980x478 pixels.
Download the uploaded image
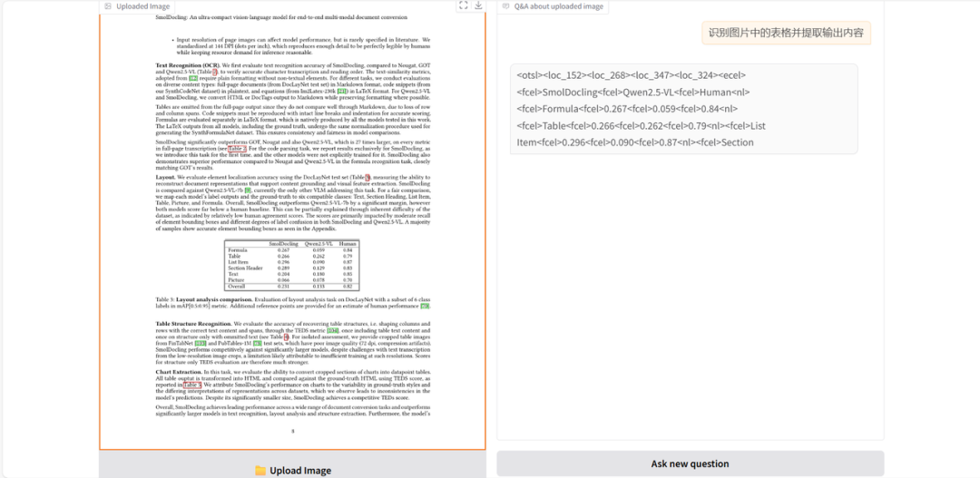click(x=478, y=5)
